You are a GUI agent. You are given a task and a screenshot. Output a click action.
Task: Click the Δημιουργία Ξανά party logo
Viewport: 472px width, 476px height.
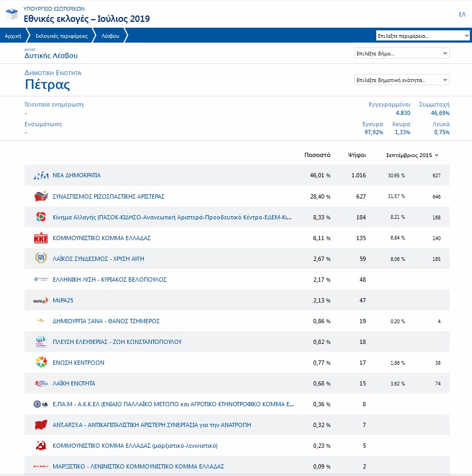pos(41,321)
